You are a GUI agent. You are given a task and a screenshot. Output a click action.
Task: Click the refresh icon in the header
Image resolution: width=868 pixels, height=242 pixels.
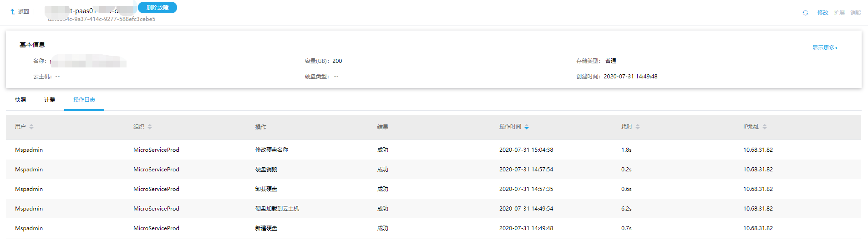pyautogui.click(x=805, y=13)
